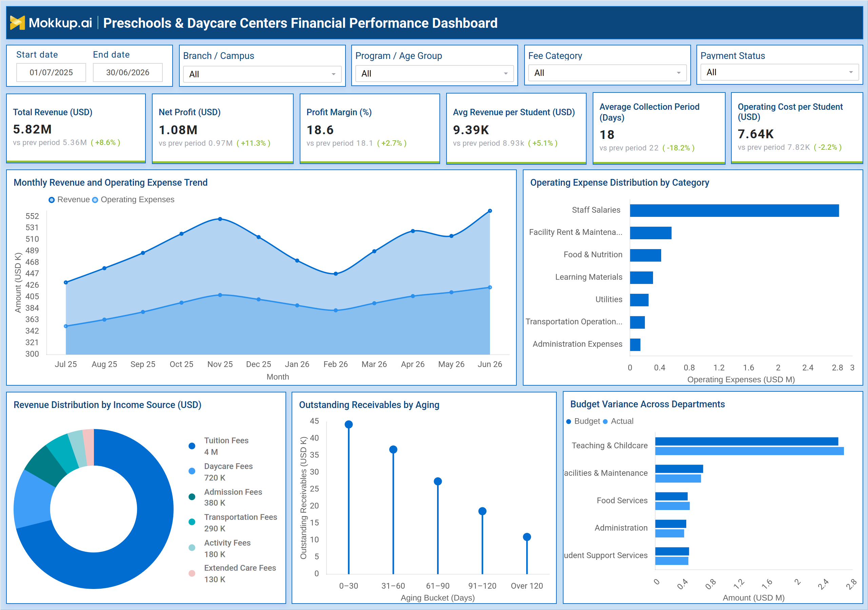Click the Utilities expense bar
The width and height of the screenshot is (868, 610).
tap(639, 300)
